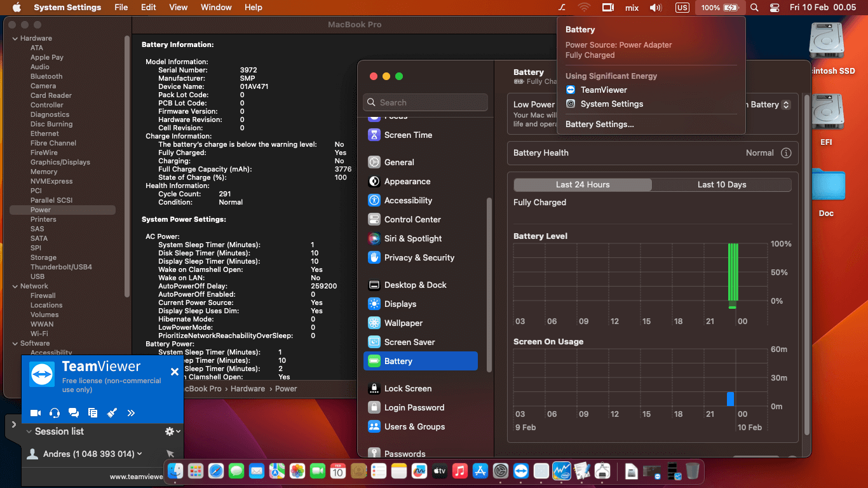Select Thunderbolt/USB4 in System Information sidebar
868x488 pixels.
[x=62, y=268]
